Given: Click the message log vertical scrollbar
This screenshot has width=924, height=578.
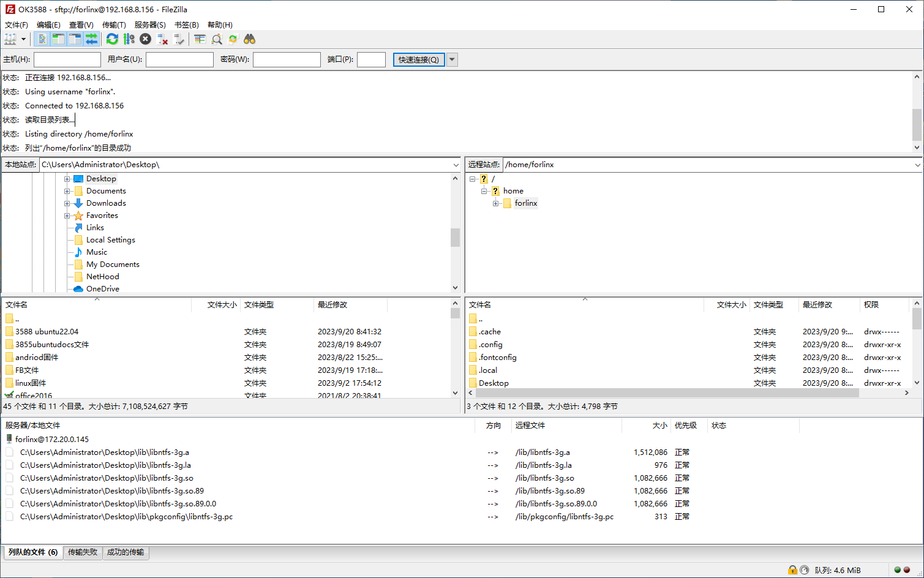Looking at the screenshot, I should pyautogui.click(x=917, y=124).
